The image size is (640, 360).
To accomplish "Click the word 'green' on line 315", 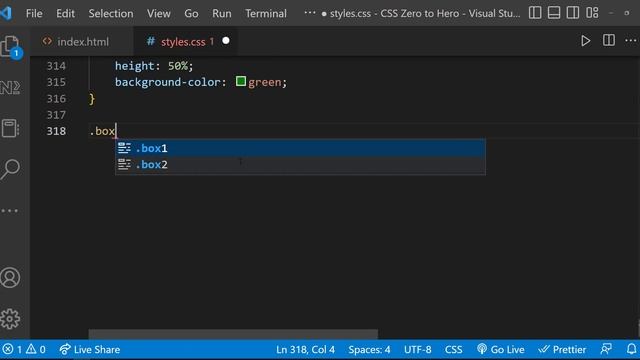I will coord(264,82).
